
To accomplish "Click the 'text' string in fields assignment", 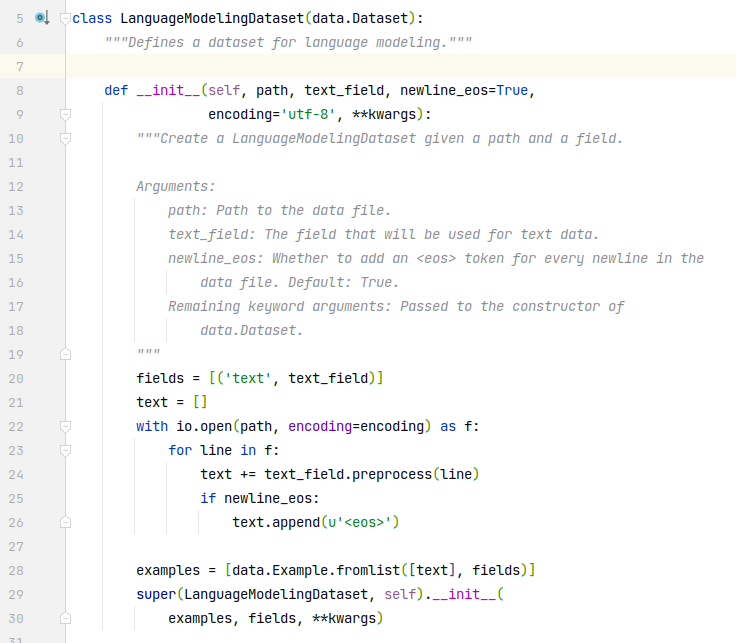I will (248, 378).
